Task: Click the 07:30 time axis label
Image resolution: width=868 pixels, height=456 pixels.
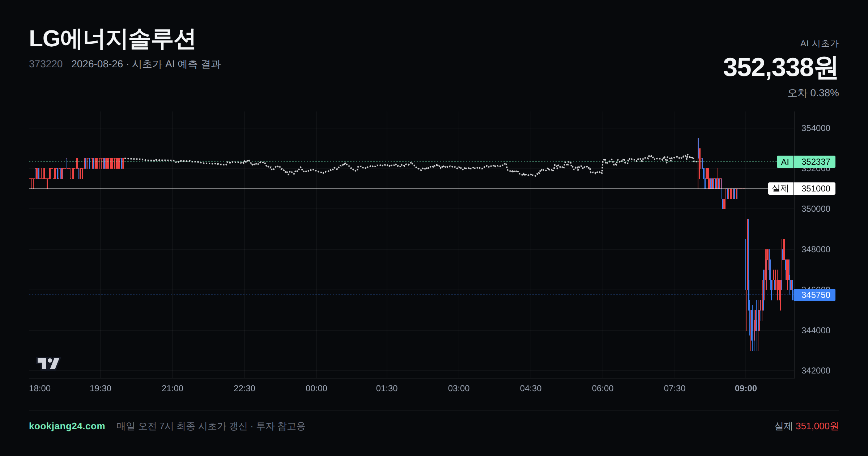Action: [x=675, y=388]
